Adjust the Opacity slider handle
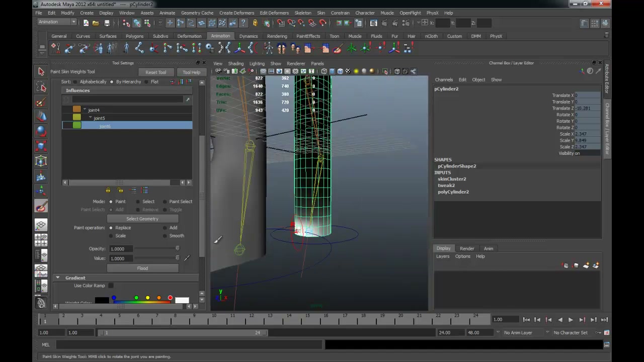Image resolution: width=644 pixels, height=362 pixels. (177, 248)
